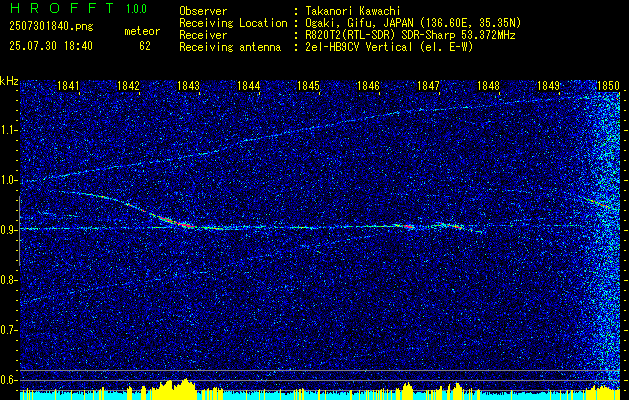Click the 1850 time marker
Viewport: 629px width, 400px height.
pos(609,85)
